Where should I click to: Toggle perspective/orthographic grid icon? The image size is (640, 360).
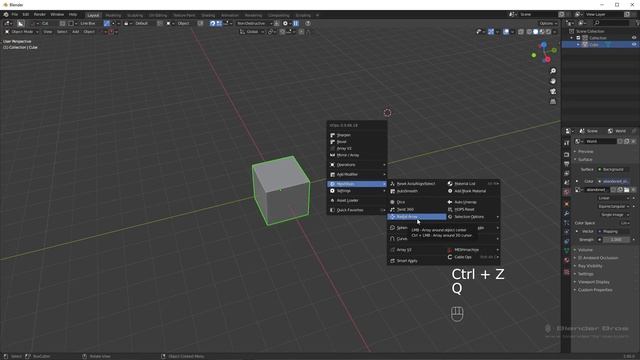[553, 102]
